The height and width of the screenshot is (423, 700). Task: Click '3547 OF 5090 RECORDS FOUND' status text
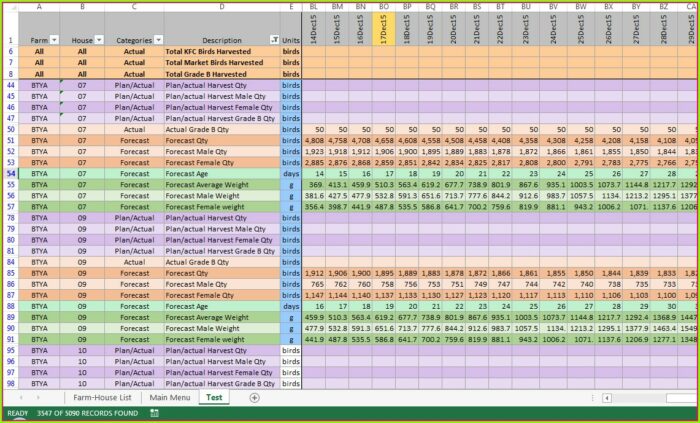[x=88, y=413]
